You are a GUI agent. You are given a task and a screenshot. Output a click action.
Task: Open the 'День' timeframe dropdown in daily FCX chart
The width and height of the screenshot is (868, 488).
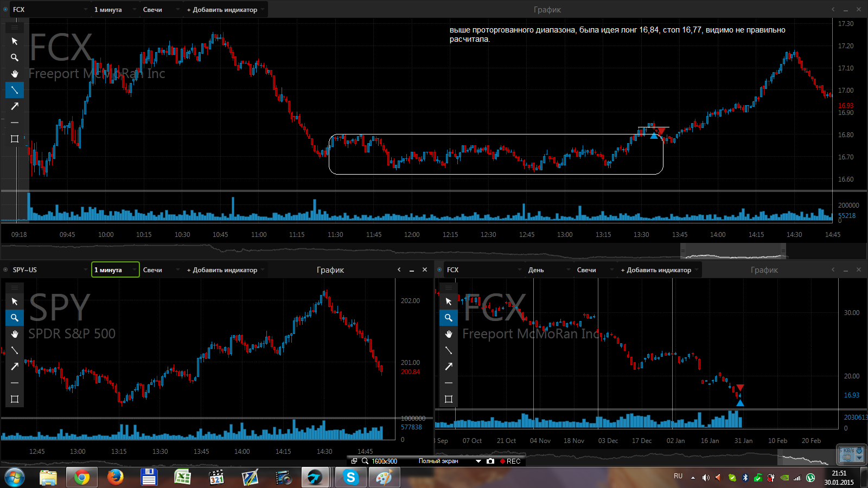click(549, 269)
